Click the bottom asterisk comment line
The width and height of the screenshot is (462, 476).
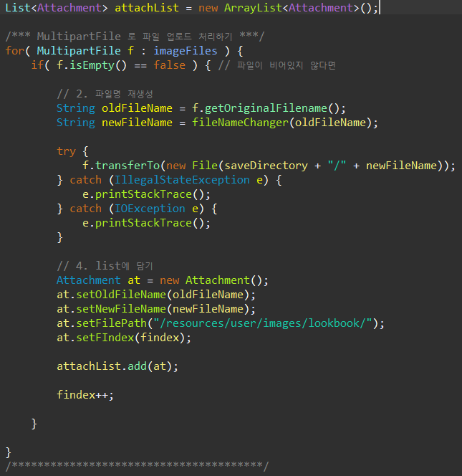point(137,466)
